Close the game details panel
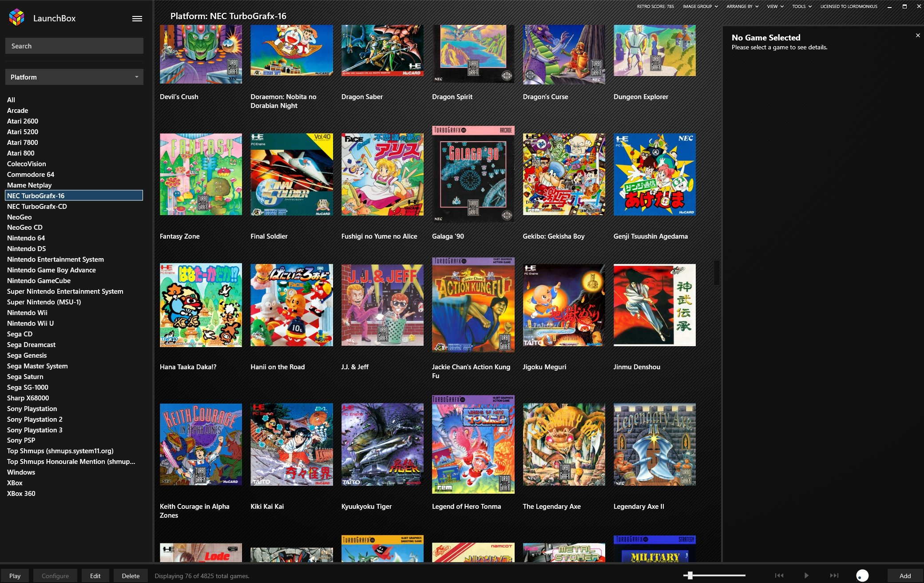This screenshot has height=583, width=924. pyautogui.click(x=918, y=36)
